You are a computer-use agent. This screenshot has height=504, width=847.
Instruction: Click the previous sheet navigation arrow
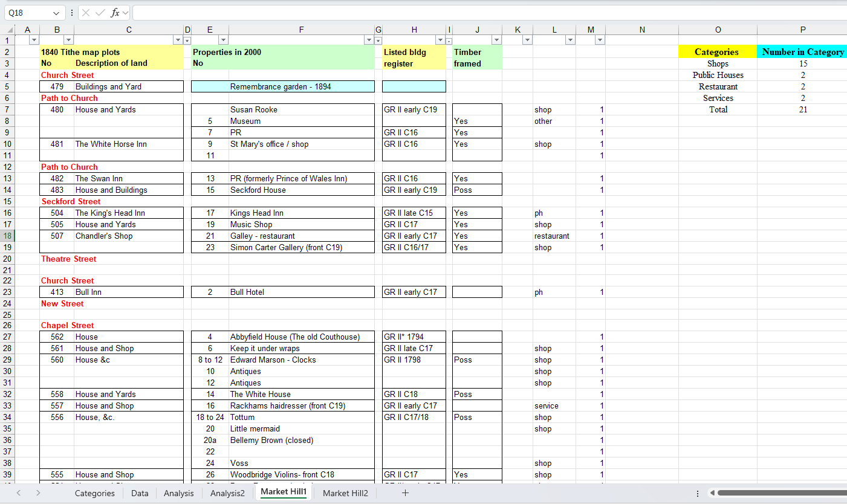(x=19, y=493)
